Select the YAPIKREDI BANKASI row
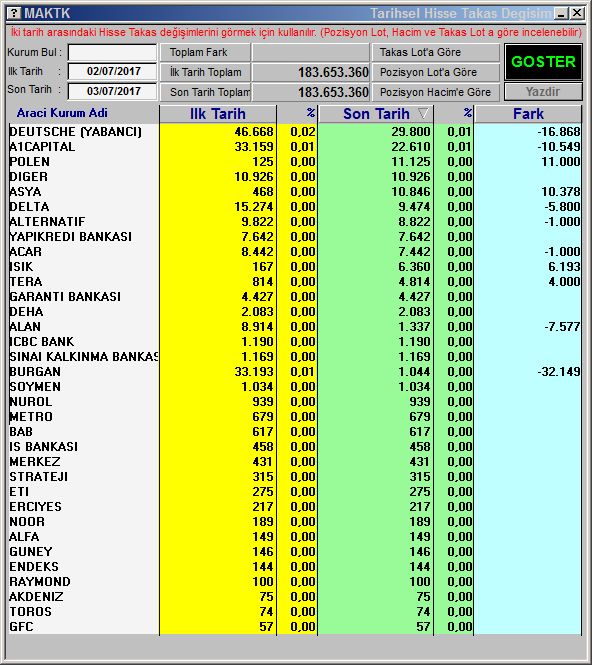The image size is (592, 665). tap(295, 237)
